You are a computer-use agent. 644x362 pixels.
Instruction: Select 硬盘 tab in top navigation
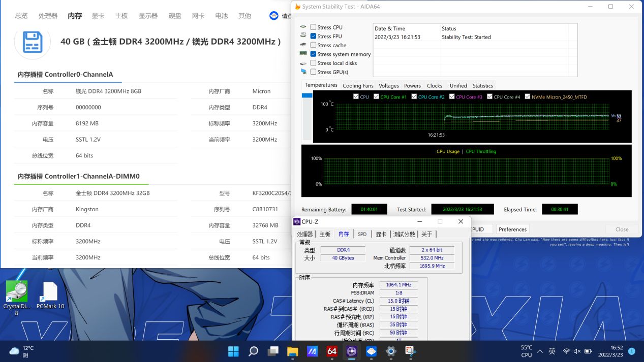click(175, 16)
